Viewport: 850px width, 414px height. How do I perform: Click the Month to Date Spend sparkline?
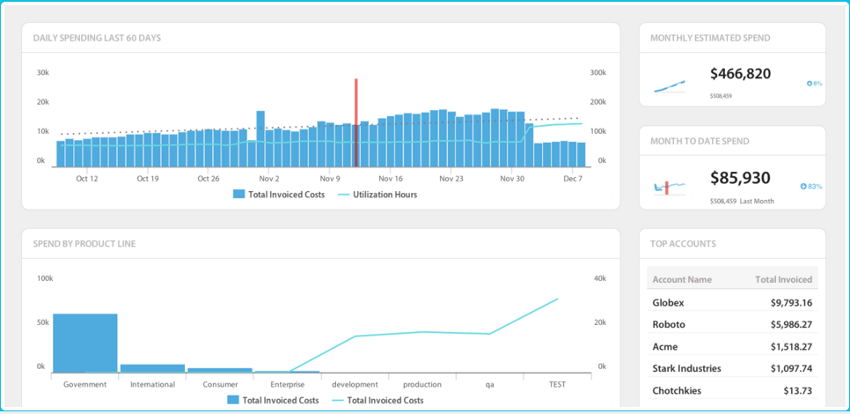669,187
